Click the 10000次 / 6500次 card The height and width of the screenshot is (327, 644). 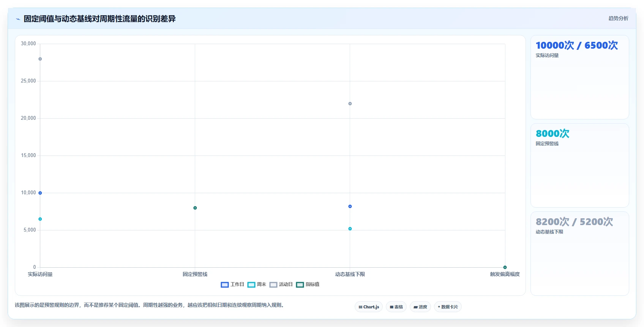tap(579, 77)
